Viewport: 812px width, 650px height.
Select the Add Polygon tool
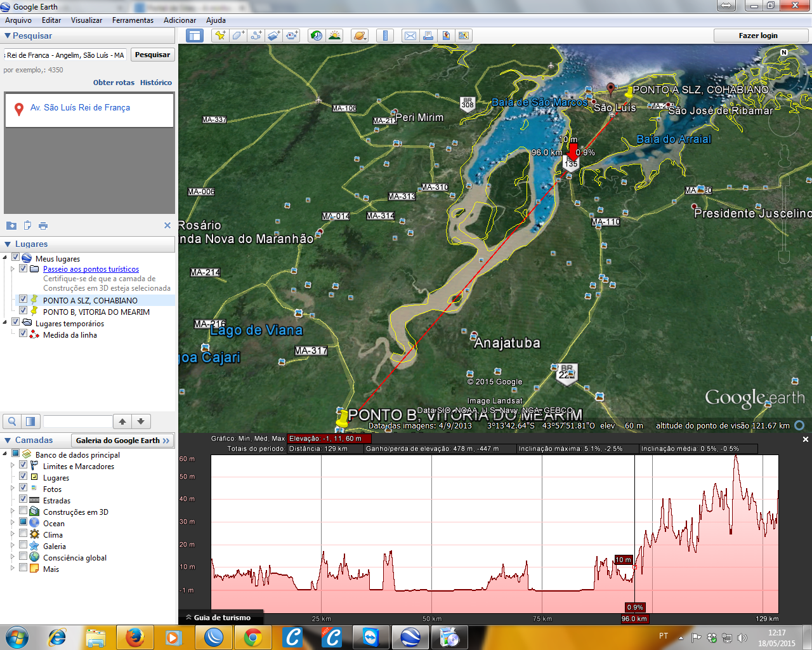(x=238, y=36)
